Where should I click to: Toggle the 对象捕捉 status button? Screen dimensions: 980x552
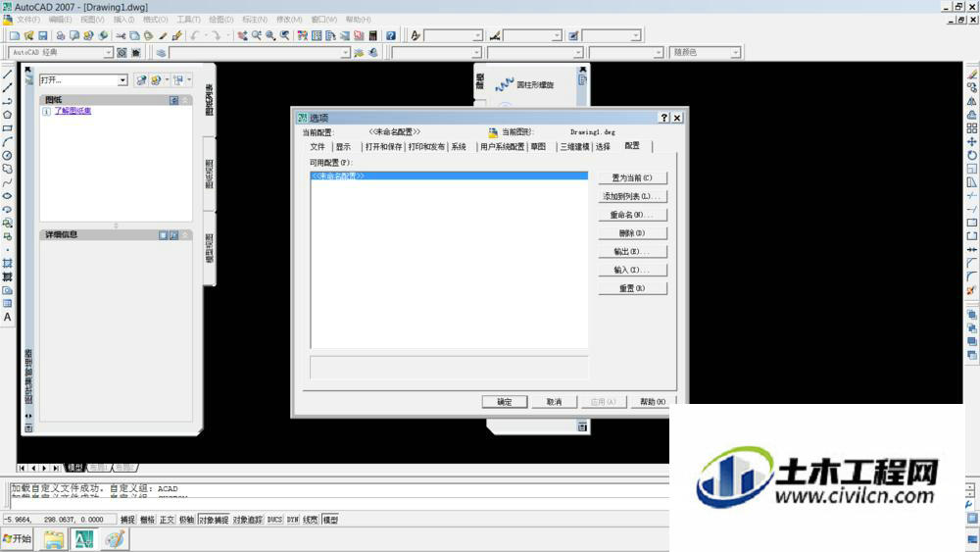click(214, 520)
